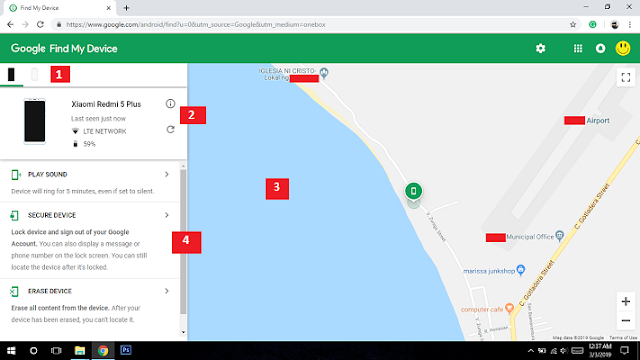Choose PLAY SOUND action
This screenshot has height=360, width=640.
pos(47,174)
